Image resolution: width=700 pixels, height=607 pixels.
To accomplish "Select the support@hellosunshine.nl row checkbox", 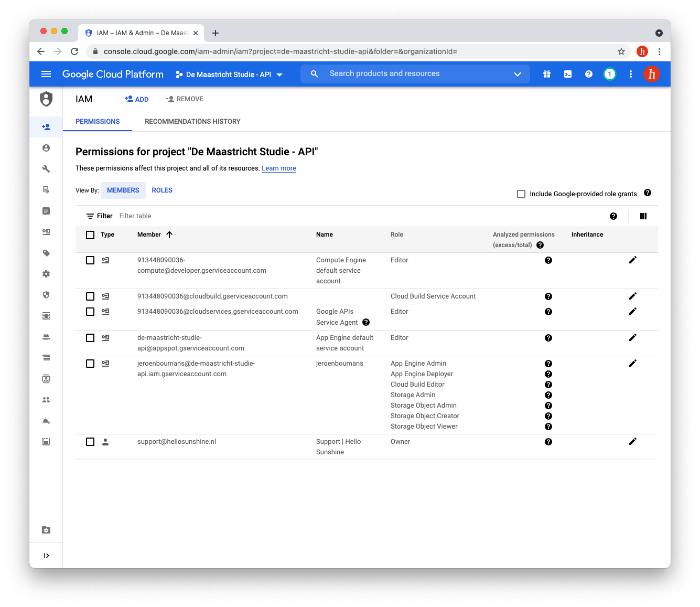I will click(x=90, y=442).
